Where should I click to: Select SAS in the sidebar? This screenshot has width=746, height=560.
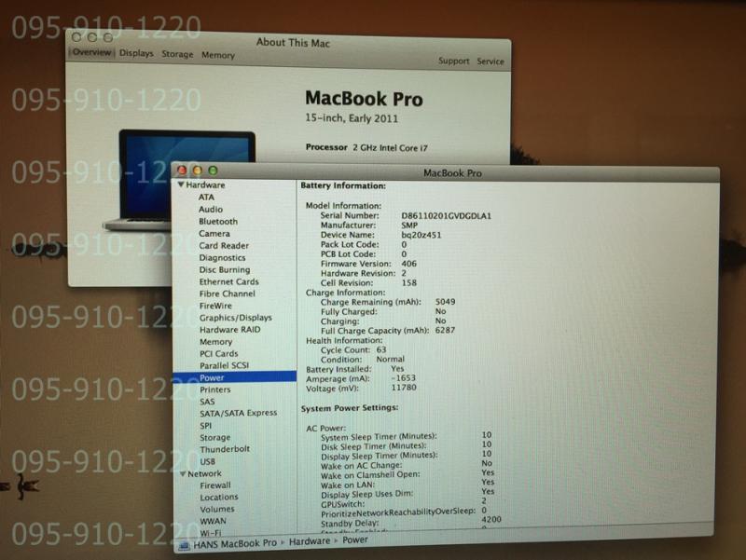207,402
